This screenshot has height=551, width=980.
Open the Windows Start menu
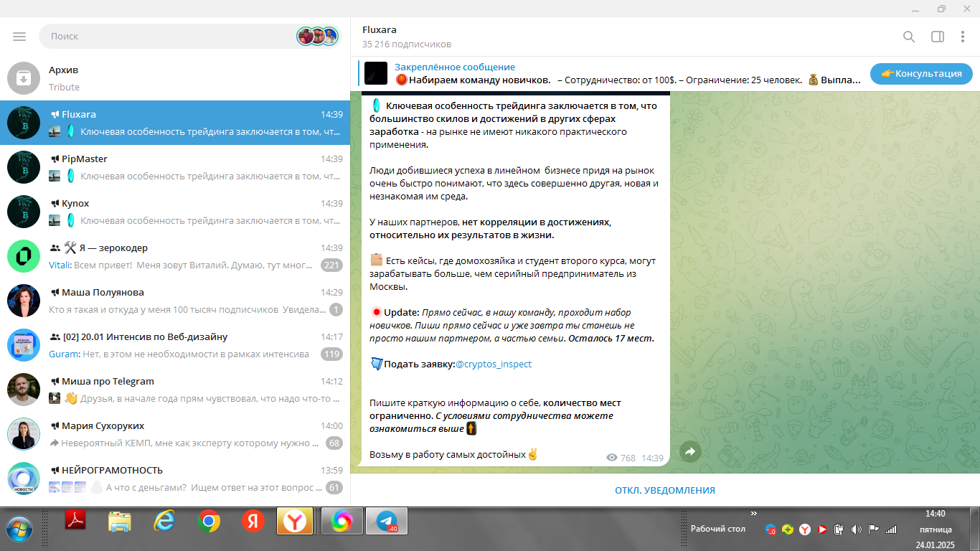19,528
